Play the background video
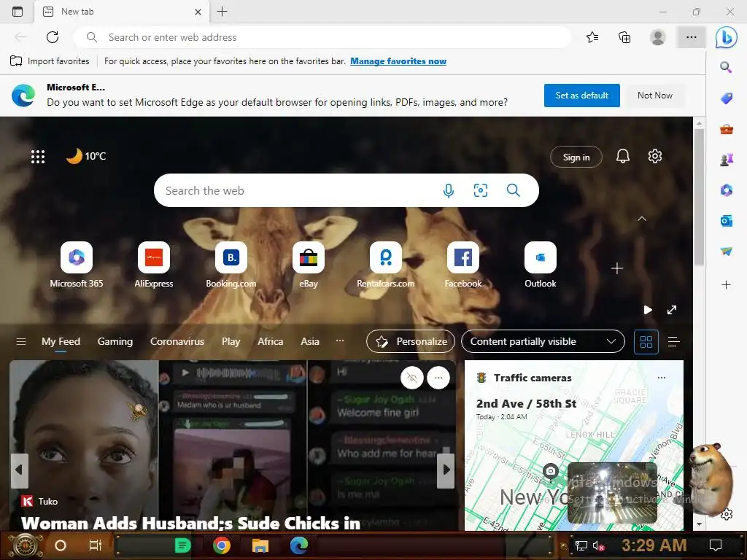747x560 pixels. click(648, 310)
